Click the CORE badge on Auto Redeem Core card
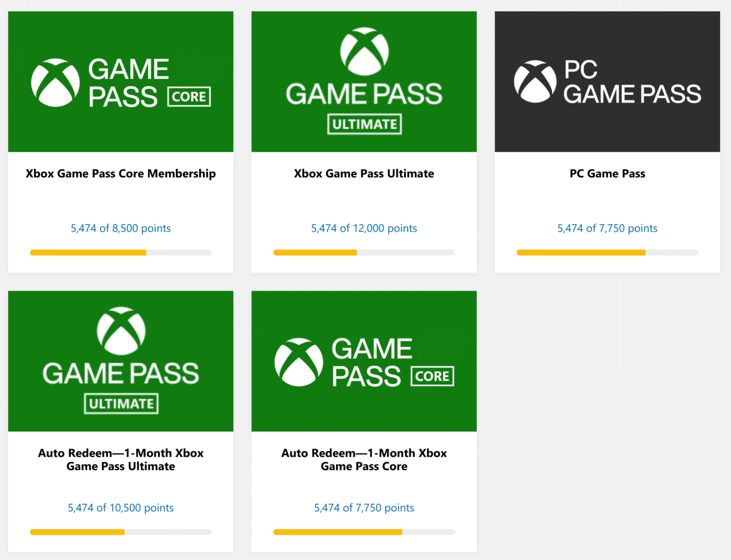731x560 pixels. click(x=432, y=376)
